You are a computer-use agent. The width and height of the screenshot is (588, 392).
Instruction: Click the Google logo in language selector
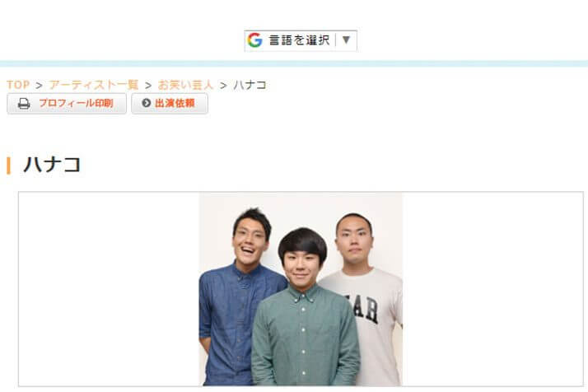tap(254, 40)
